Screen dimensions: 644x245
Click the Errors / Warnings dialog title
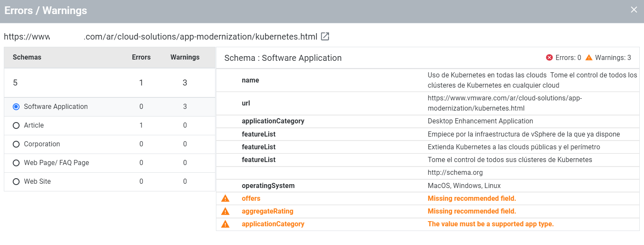coord(45,11)
